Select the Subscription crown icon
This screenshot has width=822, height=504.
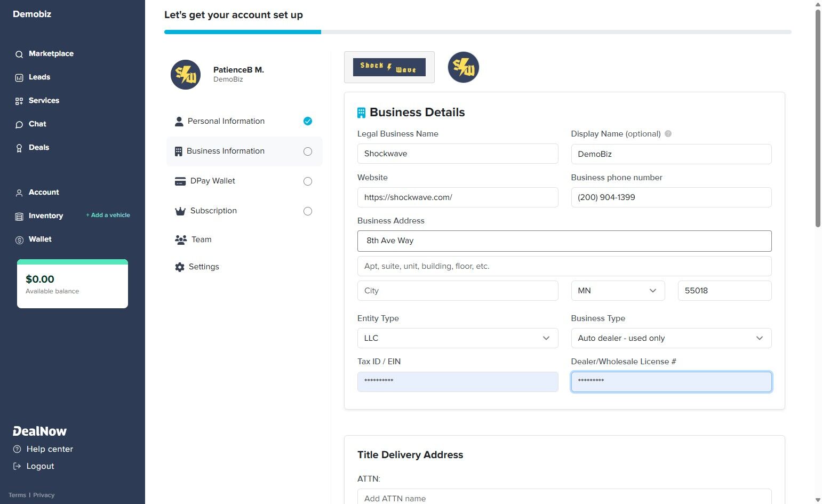coord(180,211)
